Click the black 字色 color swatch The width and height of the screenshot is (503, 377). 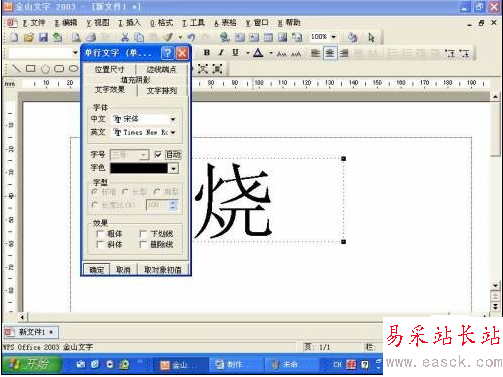click(x=139, y=168)
